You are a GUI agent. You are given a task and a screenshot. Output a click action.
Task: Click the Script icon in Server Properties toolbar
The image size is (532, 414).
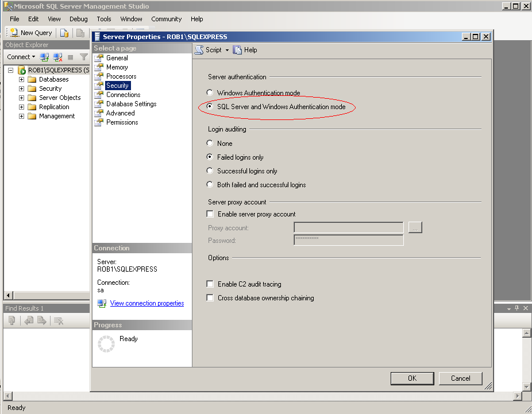pos(199,50)
